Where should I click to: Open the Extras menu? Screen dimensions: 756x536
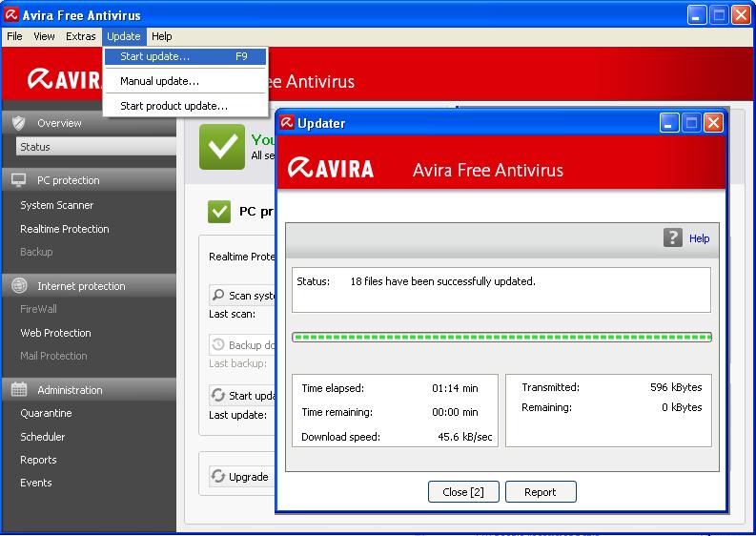pyautogui.click(x=80, y=36)
